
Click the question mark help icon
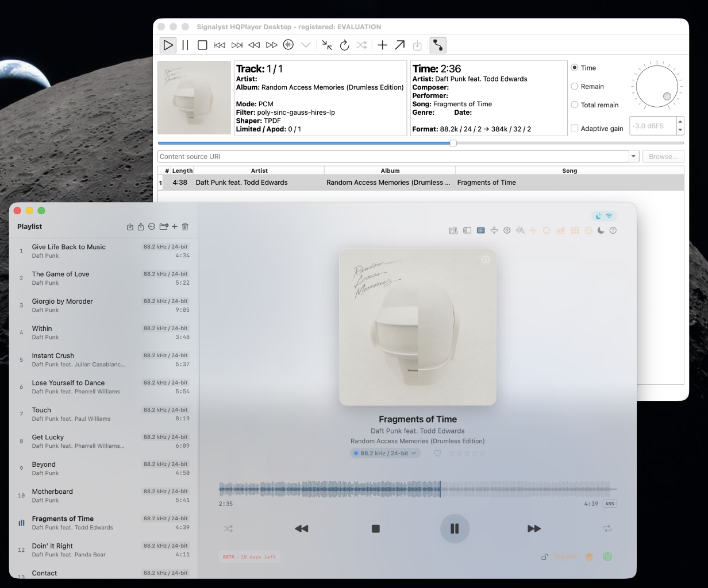pos(613,230)
